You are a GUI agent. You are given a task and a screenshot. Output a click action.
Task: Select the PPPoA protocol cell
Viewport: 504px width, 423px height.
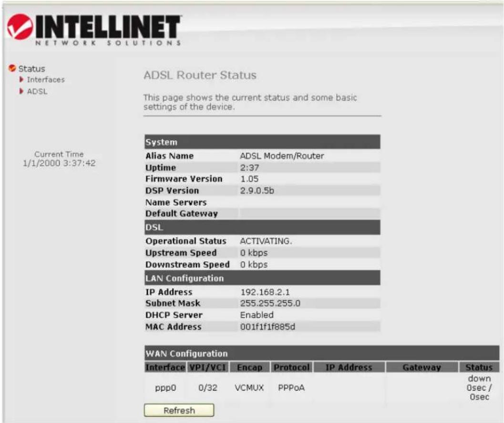pos(291,388)
